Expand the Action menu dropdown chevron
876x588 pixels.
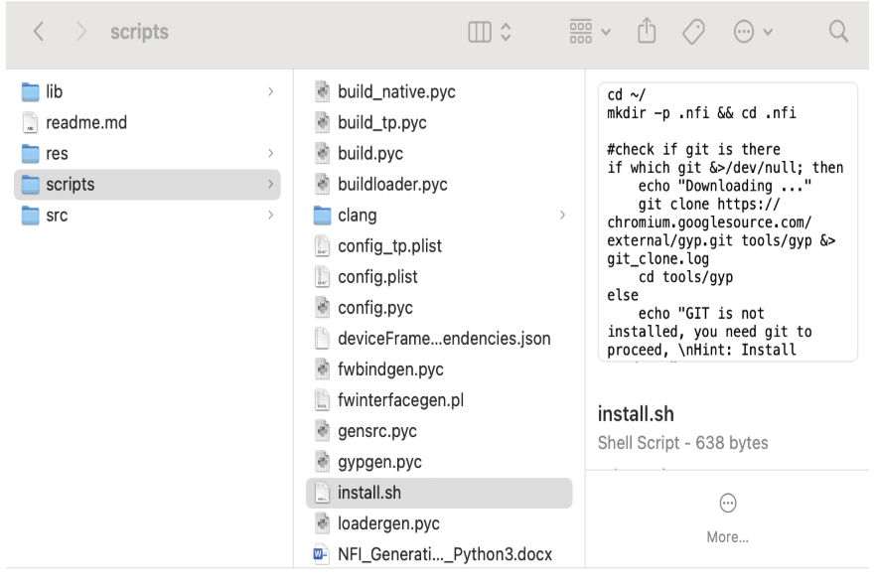[x=768, y=33]
